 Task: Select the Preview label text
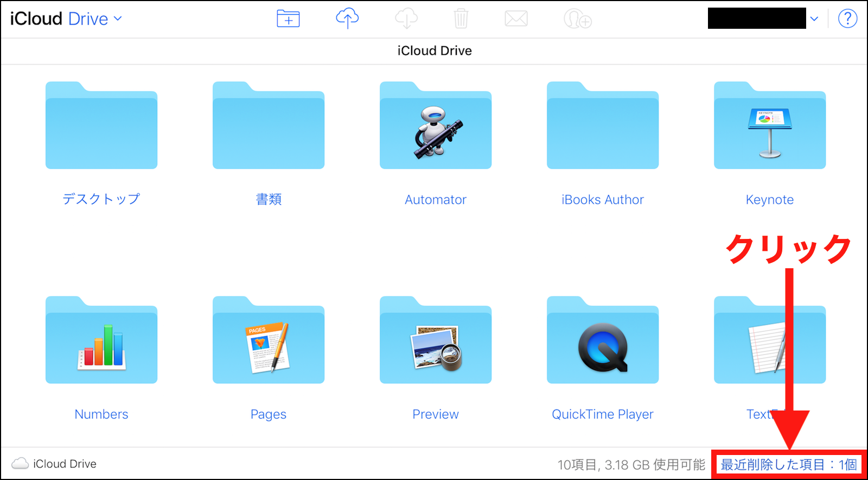436,414
